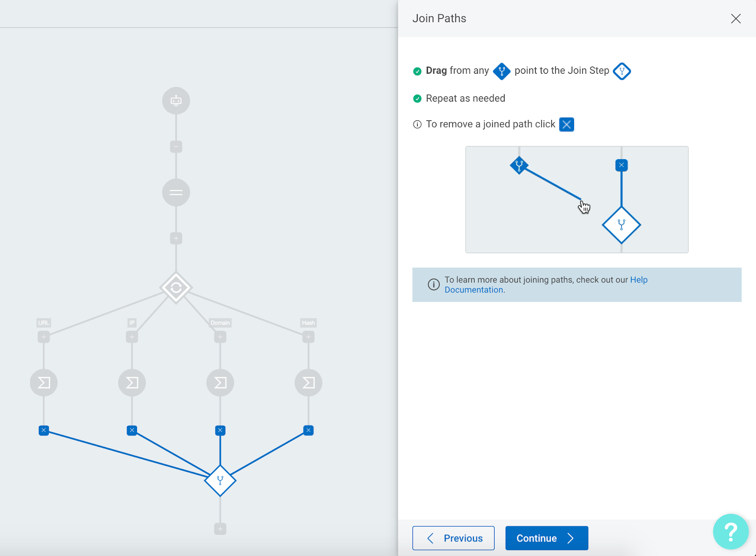Remove the joined path under IP branch
Viewport: 756px width, 556px height.
coord(132,430)
